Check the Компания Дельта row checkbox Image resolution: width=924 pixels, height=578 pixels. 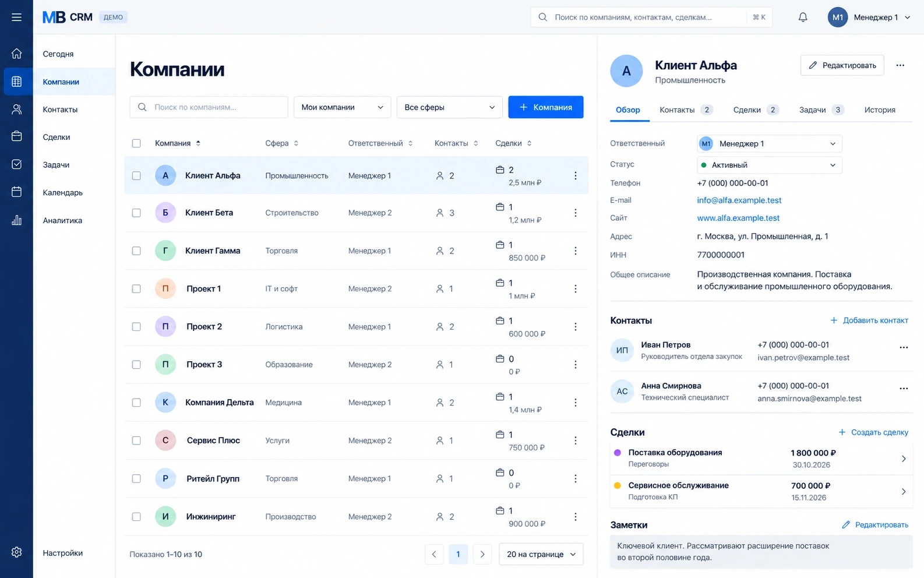click(136, 403)
